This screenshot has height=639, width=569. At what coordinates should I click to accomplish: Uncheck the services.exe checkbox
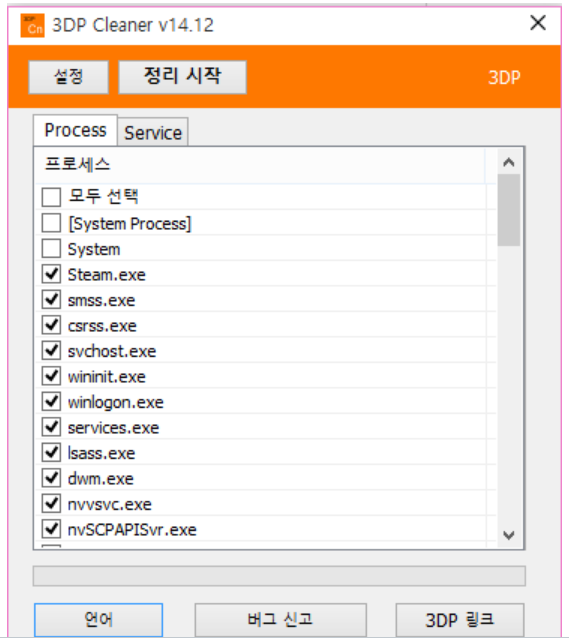pyautogui.click(x=51, y=427)
